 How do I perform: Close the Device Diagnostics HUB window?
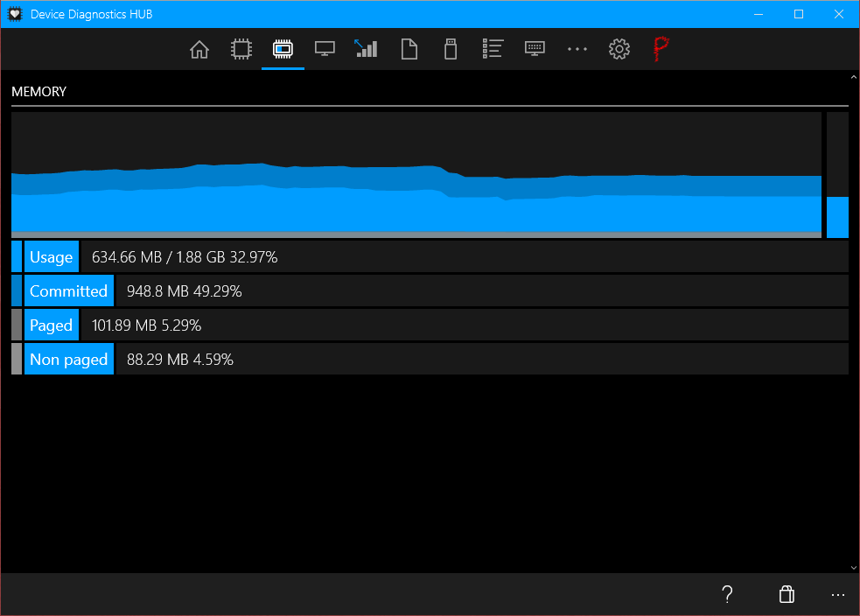pos(839,14)
